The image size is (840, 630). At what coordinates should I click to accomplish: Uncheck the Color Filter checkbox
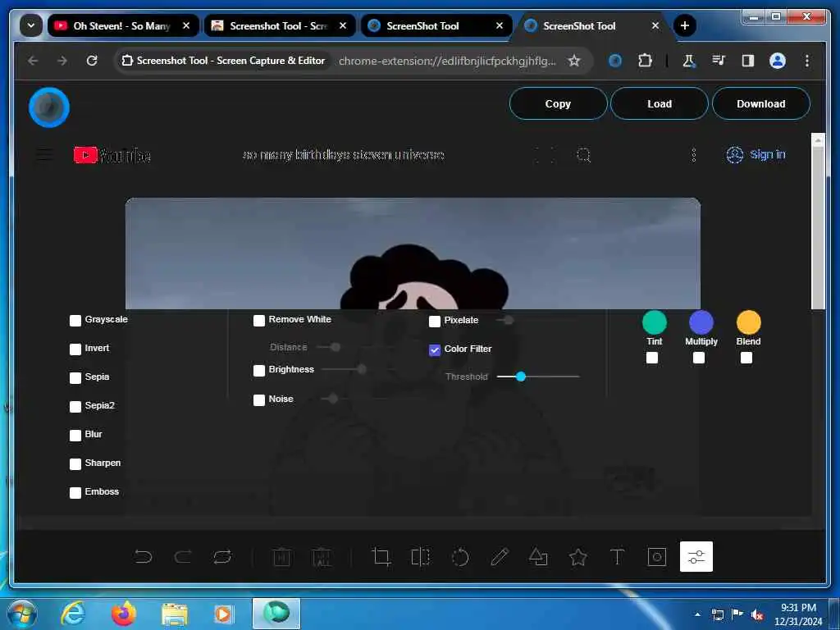point(435,349)
